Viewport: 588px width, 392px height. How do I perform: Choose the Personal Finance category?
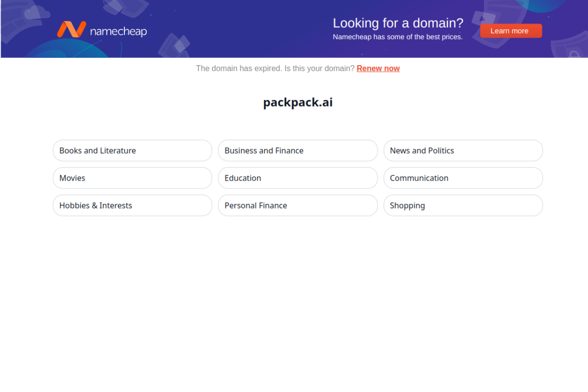[x=298, y=205]
